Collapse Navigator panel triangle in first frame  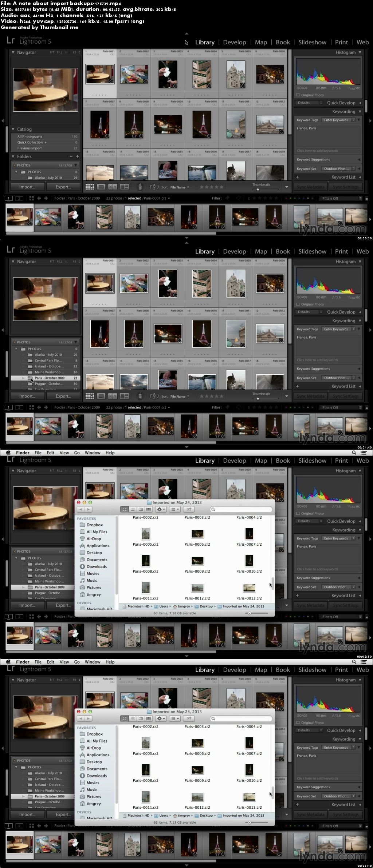tap(13, 52)
